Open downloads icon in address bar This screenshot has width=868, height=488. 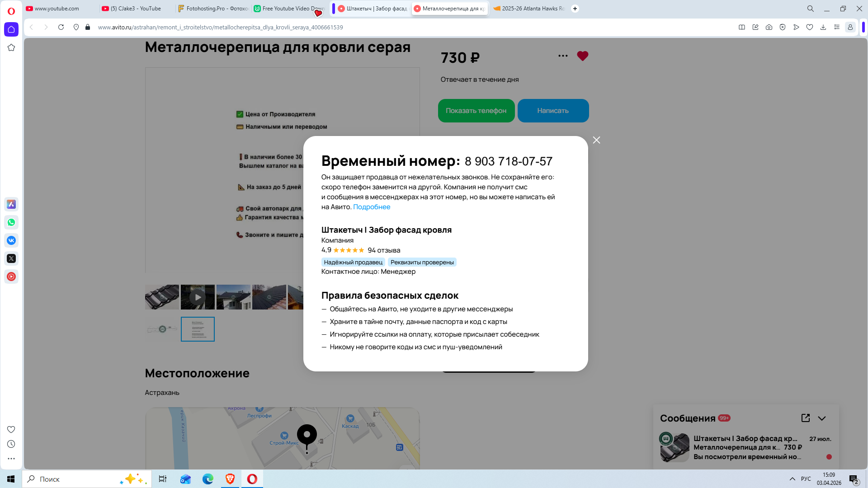tap(823, 27)
